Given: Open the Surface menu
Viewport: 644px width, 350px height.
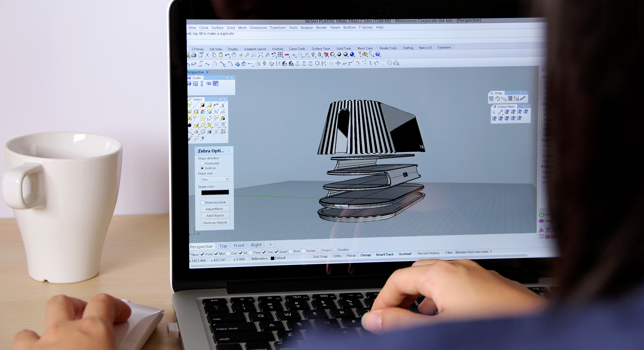Looking at the screenshot, I should click(218, 28).
